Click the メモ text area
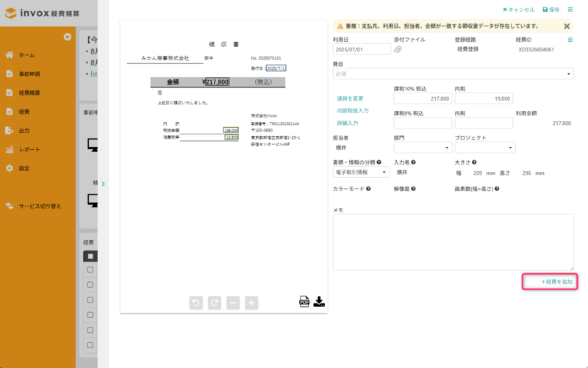Viewport: 588px width, 368px height. click(453, 242)
